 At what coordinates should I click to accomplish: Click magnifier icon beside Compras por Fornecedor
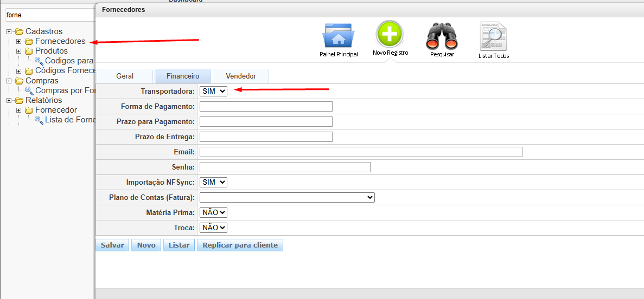[x=29, y=90]
